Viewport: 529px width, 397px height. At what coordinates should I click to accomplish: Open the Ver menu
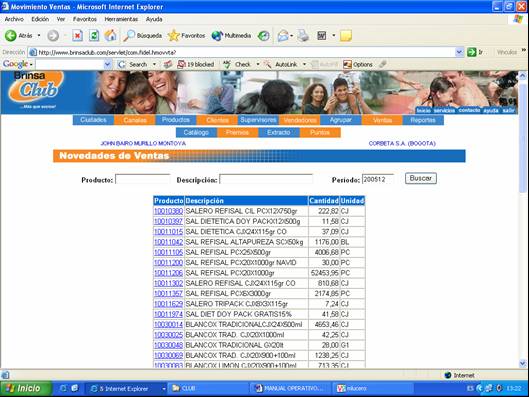(x=61, y=19)
